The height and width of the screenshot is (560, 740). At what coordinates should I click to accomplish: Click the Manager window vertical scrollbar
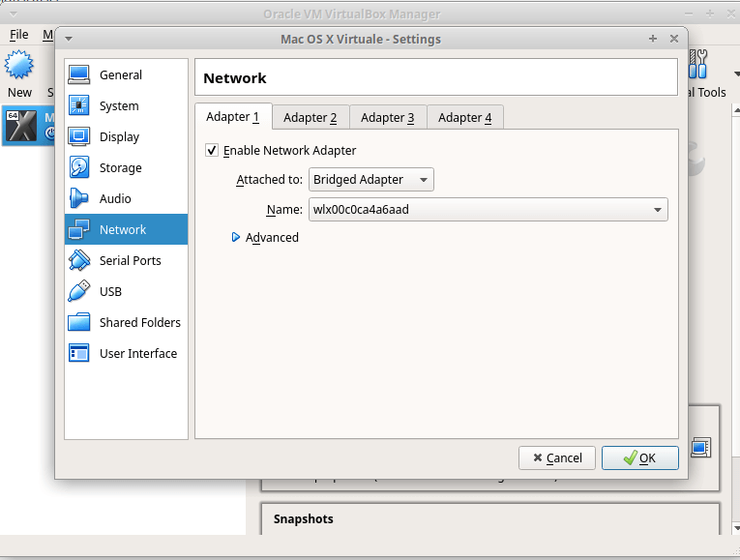pyautogui.click(x=736, y=318)
